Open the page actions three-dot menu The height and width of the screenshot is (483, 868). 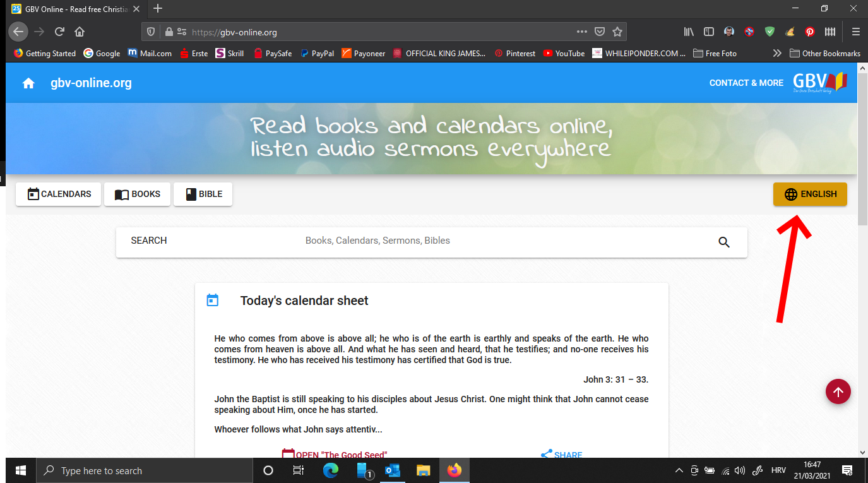(581, 32)
